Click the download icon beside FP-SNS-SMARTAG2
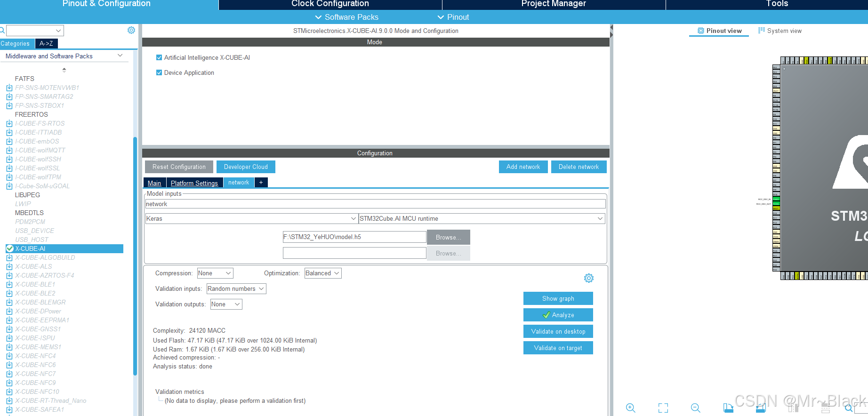The image size is (868, 416). click(x=9, y=96)
